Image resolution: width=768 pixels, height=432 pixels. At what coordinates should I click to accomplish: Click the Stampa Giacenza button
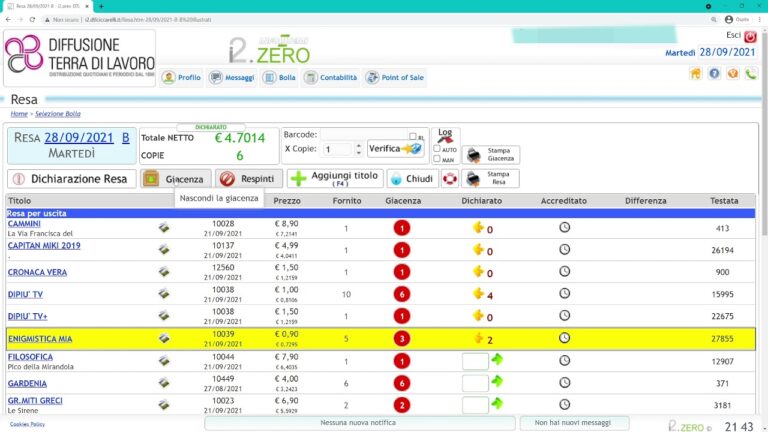point(491,155)
